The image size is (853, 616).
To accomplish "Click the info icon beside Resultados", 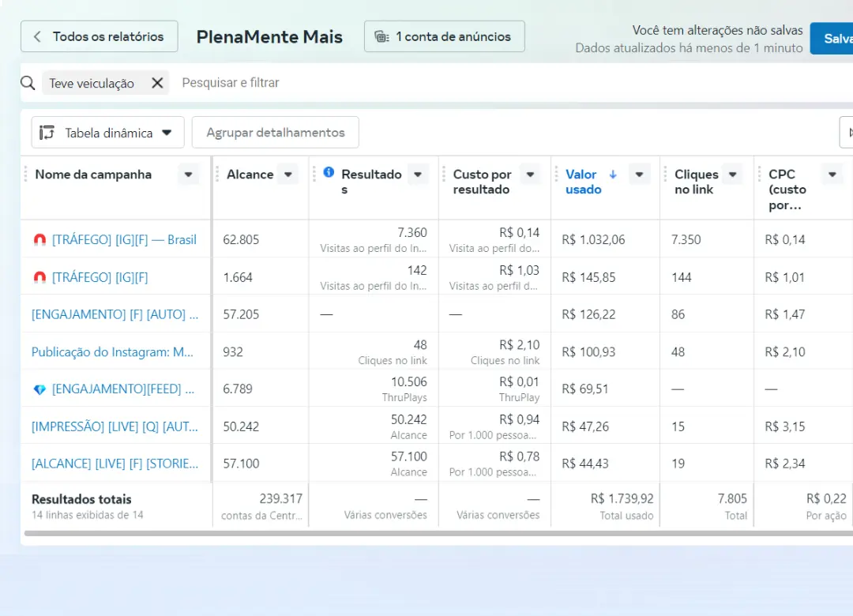I will [x=329, y=173].
